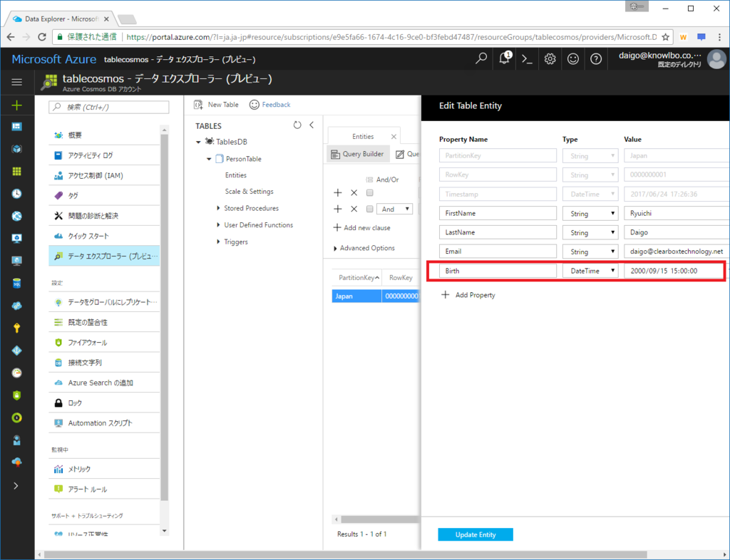Image resolution: width=730 pixels, height=560 pixels.
Task: Delete the second clause next to And
Action: click(x=354, y=209)
